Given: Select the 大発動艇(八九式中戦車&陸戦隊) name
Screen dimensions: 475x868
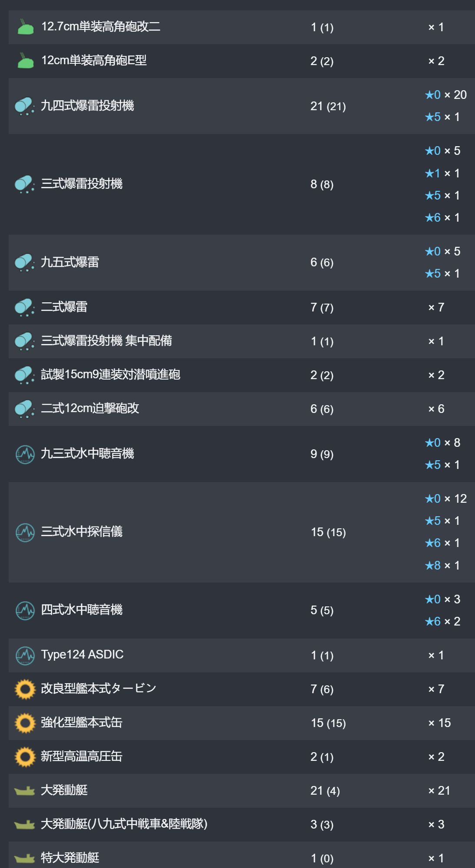Looking at the screenshot, I should click(124, 824).
